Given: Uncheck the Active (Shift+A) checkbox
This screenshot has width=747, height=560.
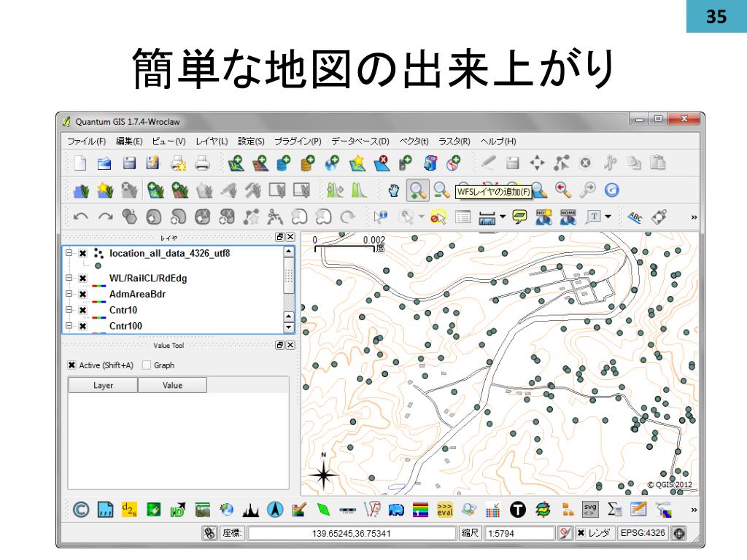Looking at the screenshot, I should tap(71, 365).
